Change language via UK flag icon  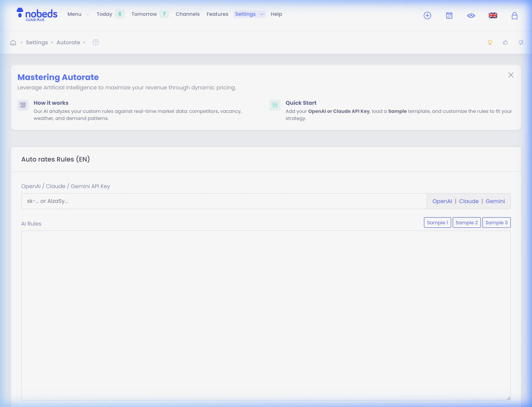[493, 16]
